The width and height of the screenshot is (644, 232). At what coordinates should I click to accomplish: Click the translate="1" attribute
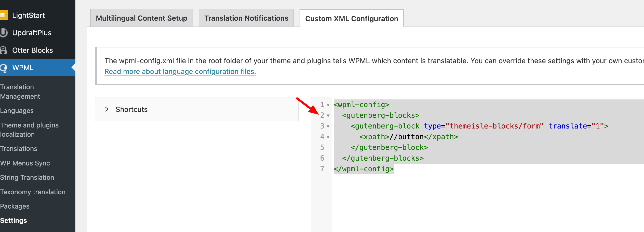(x=576, y=126)
